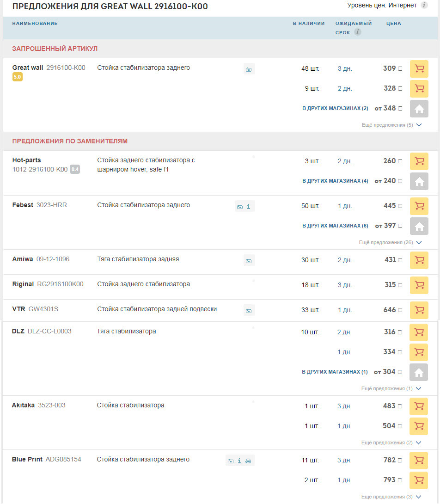440x504 pixels.
Task: Open other shops icon for price from 240
Action: [419, 181]
